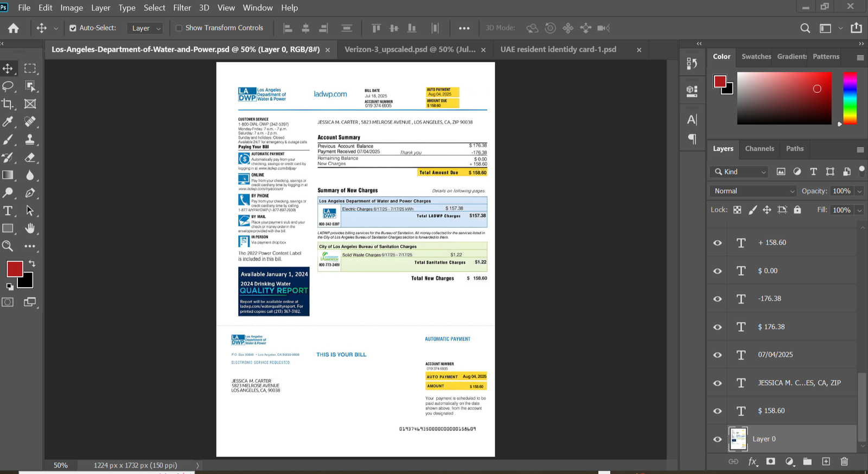Toggle the Auto-Select checkbox
Image resolution: width=868 pixels, height=474 pixels.
click(x=73, y=28)
